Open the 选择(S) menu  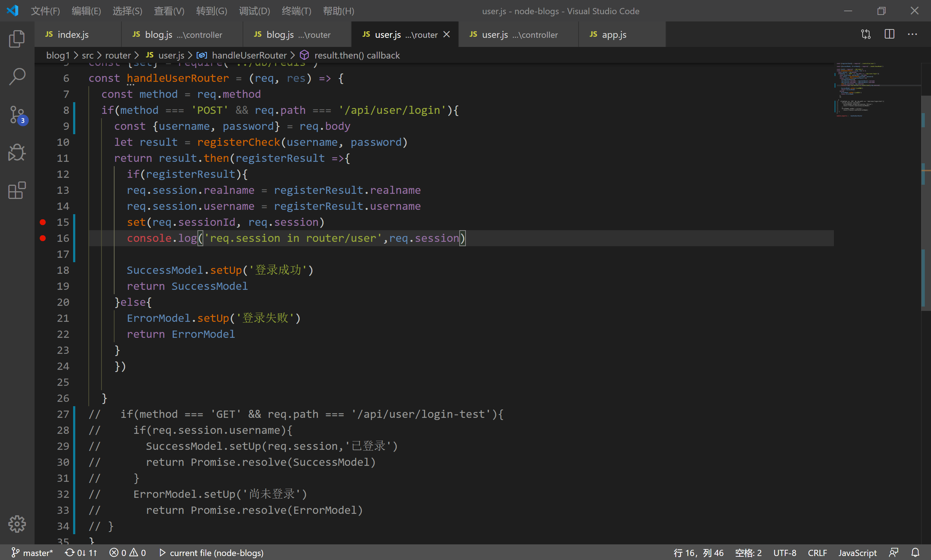point(128,11)
